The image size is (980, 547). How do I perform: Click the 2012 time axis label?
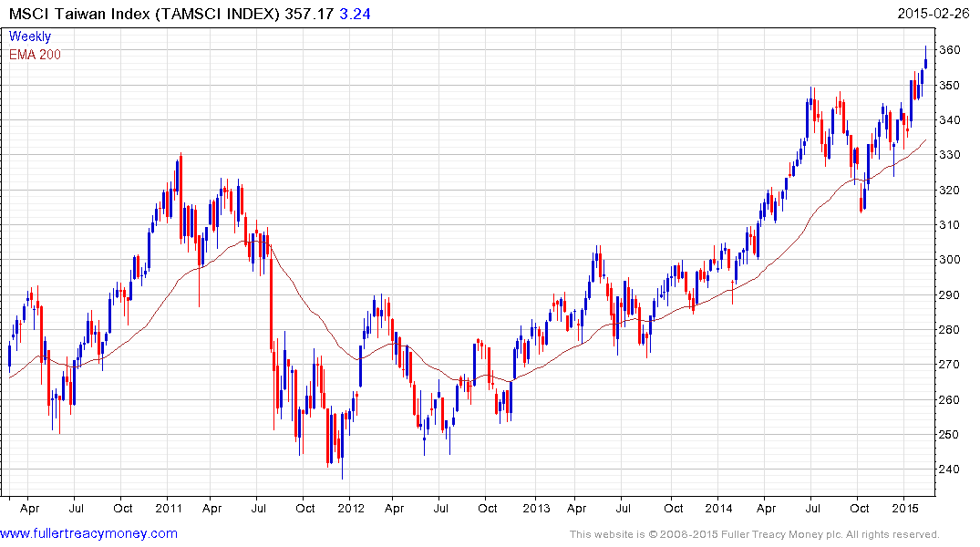coord(351,508)
